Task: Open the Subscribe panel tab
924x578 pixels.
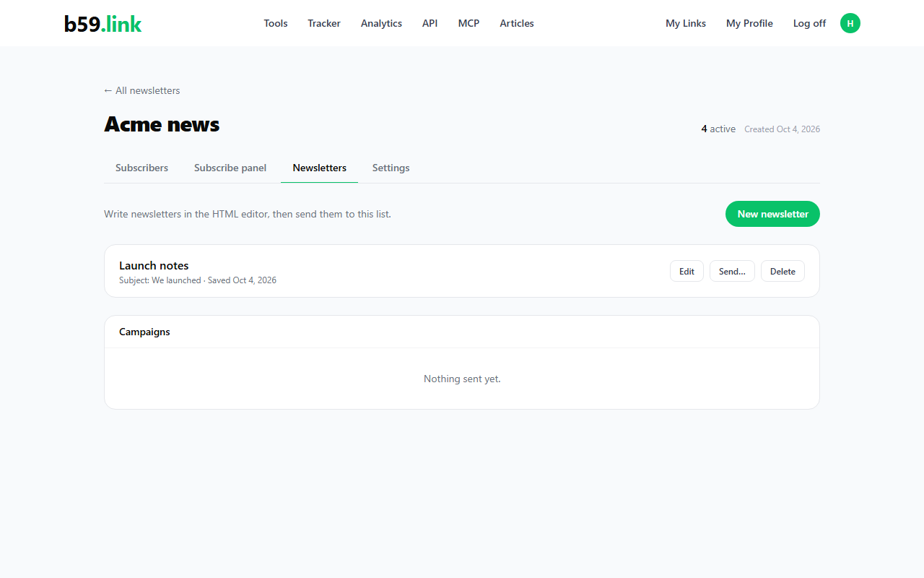Action: 230,168
